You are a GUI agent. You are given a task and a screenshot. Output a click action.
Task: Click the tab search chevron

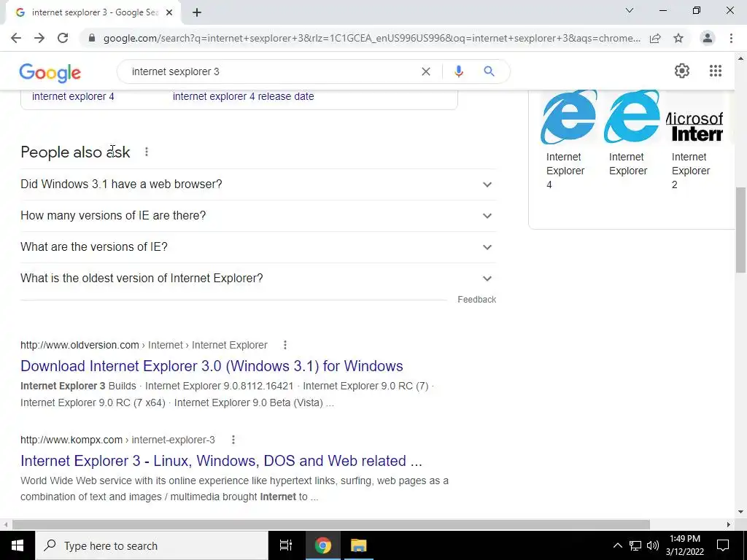pyautogui.click(x=630, y=10)
